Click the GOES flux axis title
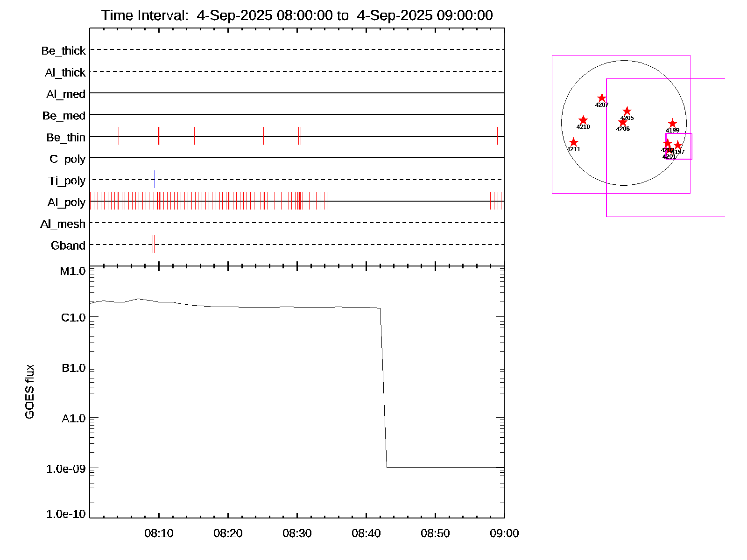The width and height of the screenshot is (747, 560). [x=29, y=392]
